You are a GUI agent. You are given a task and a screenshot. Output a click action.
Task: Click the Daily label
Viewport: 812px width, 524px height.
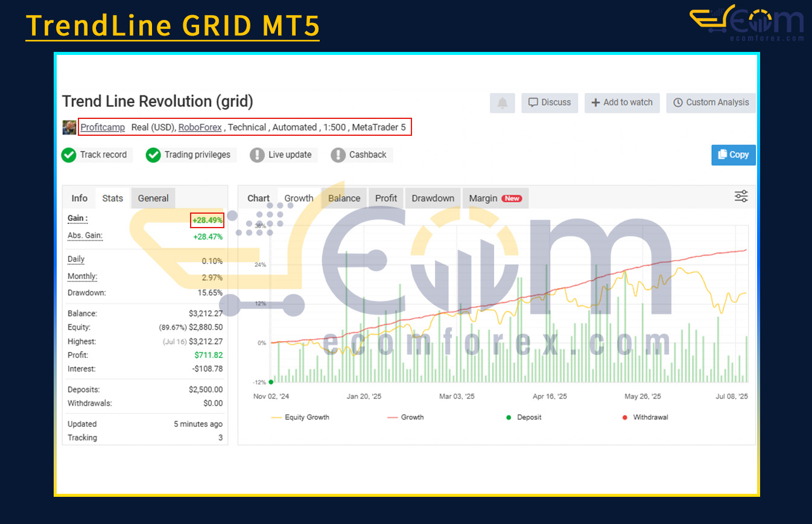(x=76, y=260)
